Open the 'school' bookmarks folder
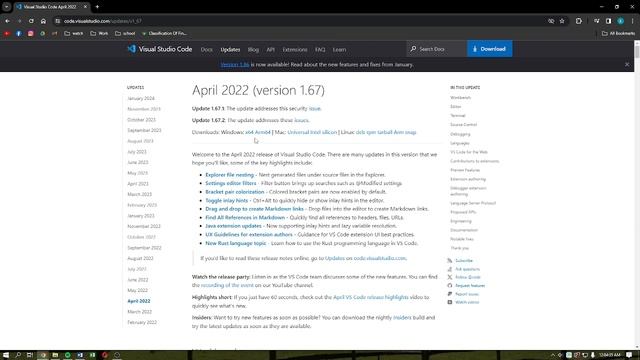Viewport: 640px width, 360px height. point(125,33)
